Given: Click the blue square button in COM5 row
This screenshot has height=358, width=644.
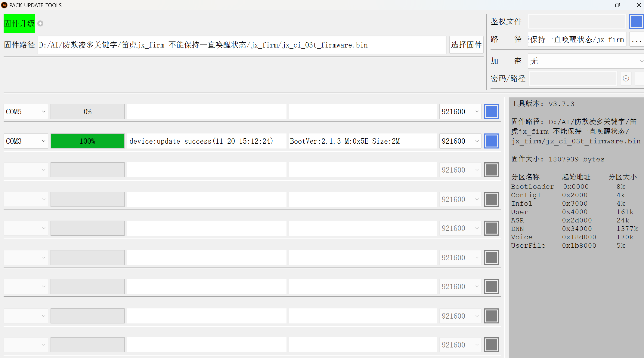Looking at the screenshot, I should (491, 112).
